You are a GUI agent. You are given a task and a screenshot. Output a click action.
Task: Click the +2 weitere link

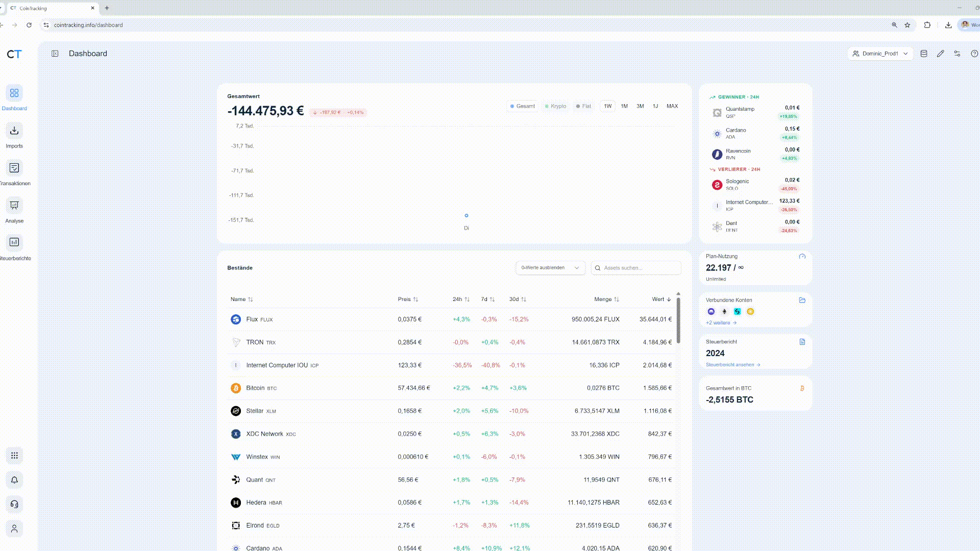pyautogui.click(x=721, y=323)
